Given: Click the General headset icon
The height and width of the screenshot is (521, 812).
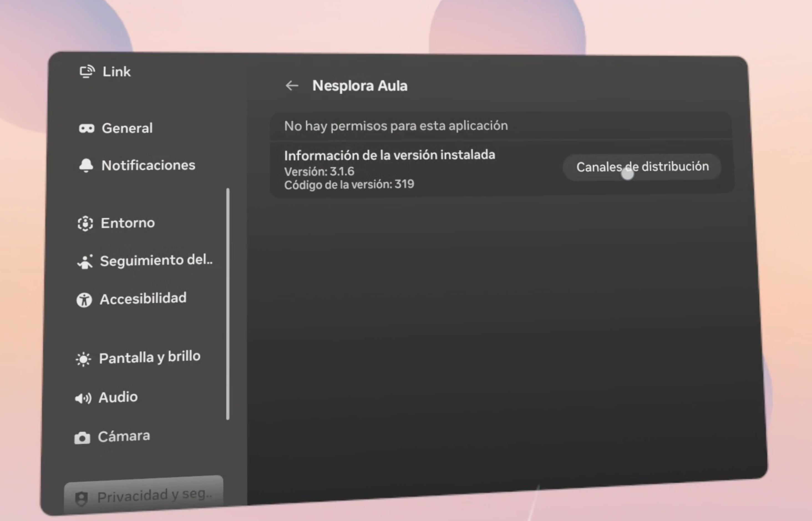Looking at the screenshot, I should (87, 128).
